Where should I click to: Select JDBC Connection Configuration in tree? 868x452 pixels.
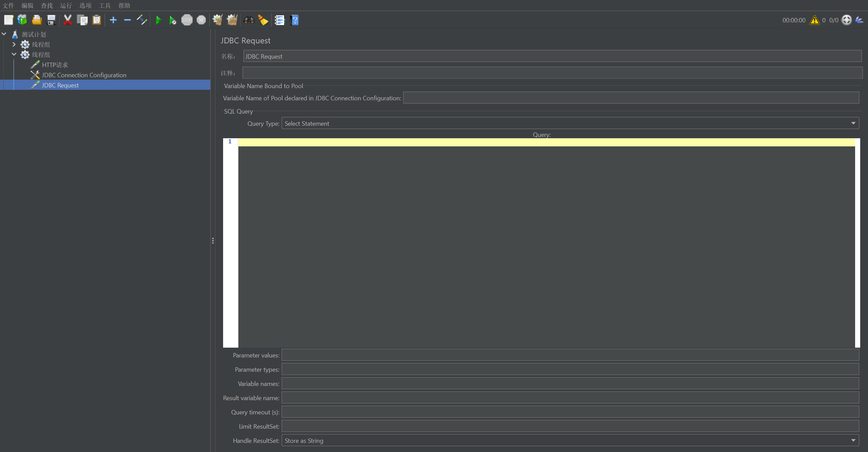tap(84, 75)
